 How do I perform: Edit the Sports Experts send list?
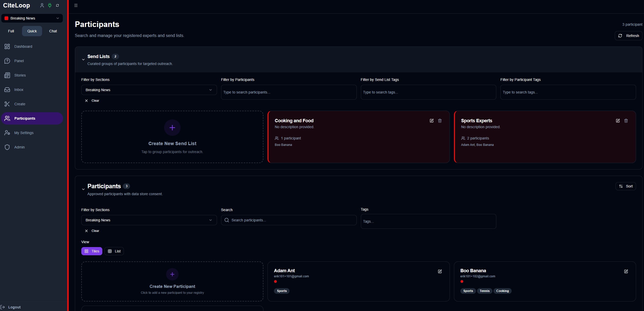click(618, 121)
